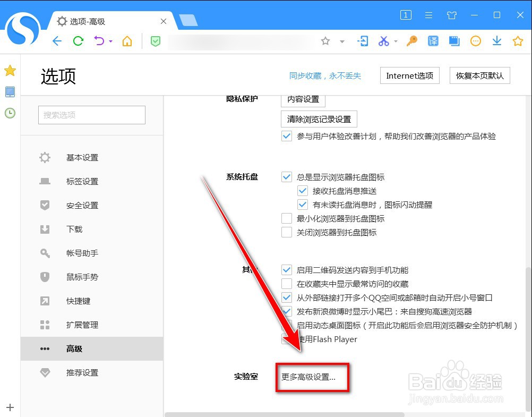
Task: Click the Internet选项 button
Action: (409, 75)
